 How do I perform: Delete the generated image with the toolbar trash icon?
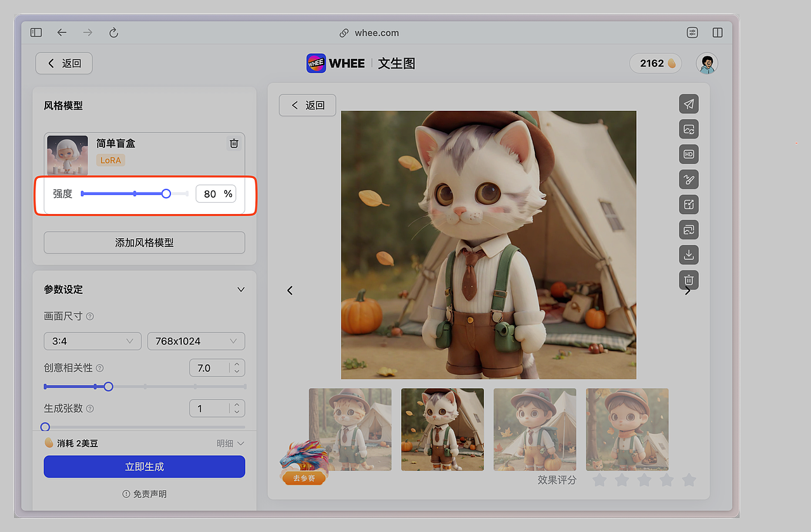click(689, 279)
